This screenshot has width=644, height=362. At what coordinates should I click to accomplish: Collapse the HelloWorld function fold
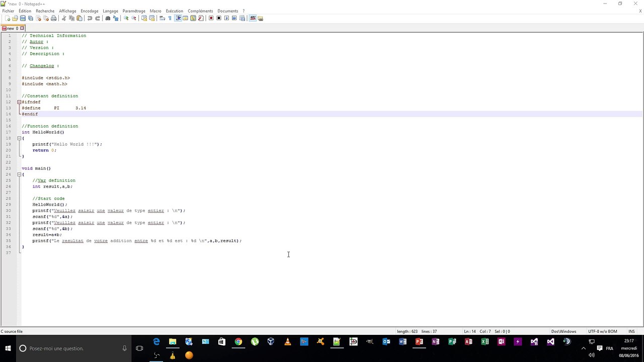point(19,138)
